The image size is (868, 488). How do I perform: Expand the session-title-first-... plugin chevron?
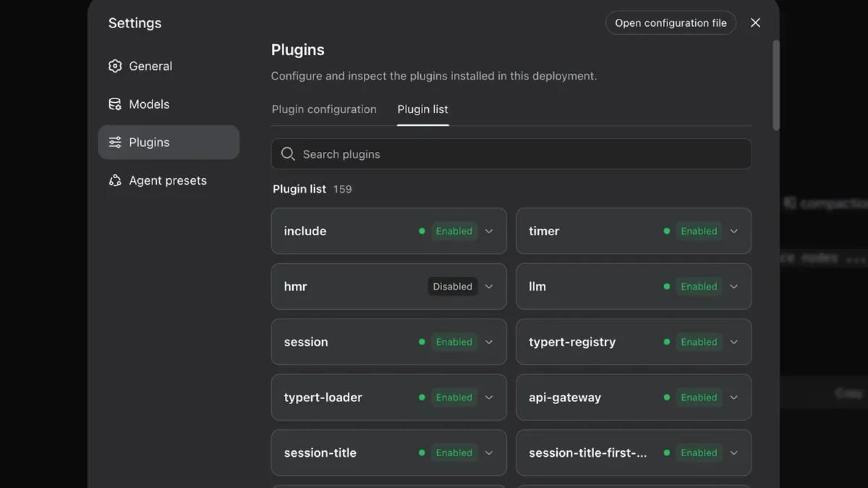(x=734, y=453)
